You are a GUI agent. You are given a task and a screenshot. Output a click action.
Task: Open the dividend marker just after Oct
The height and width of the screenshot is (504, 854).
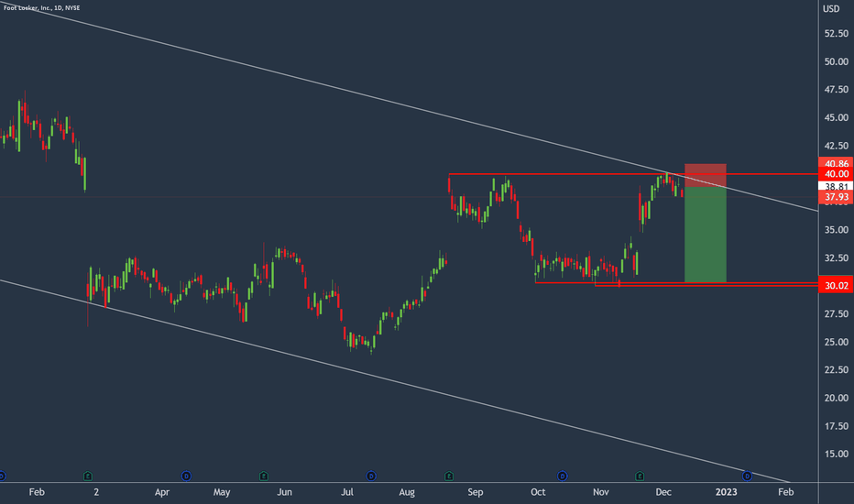563,477
